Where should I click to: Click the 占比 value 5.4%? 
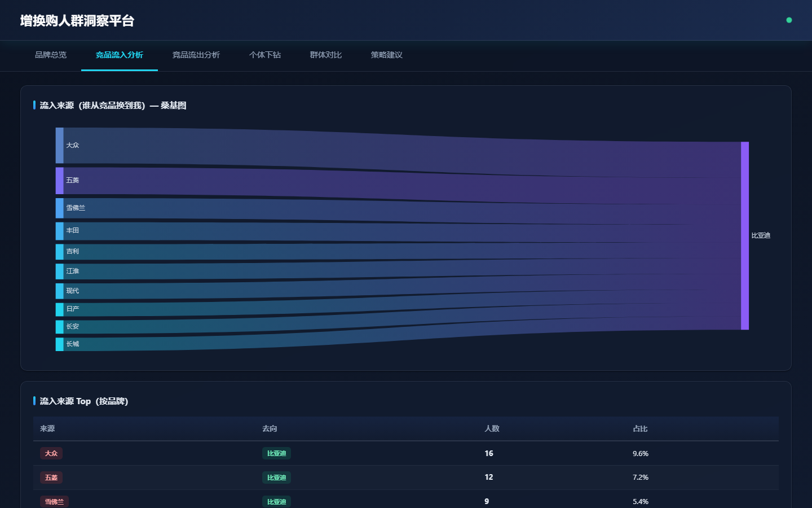641,501
